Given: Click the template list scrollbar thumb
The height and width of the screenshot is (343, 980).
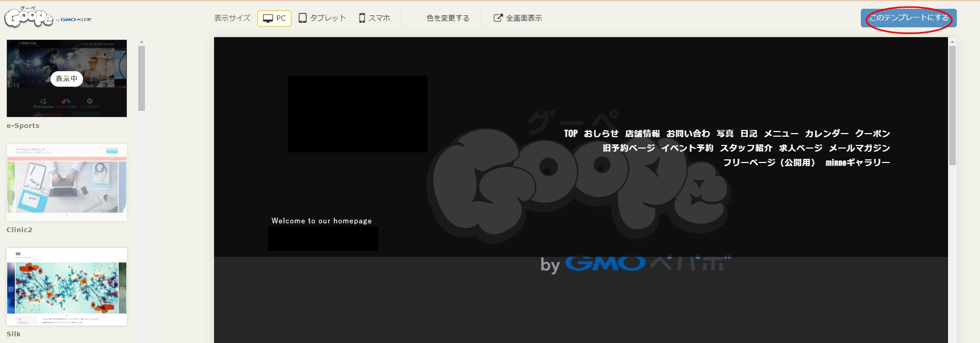Looking at the screenshot, I should [x=141, y=78].
